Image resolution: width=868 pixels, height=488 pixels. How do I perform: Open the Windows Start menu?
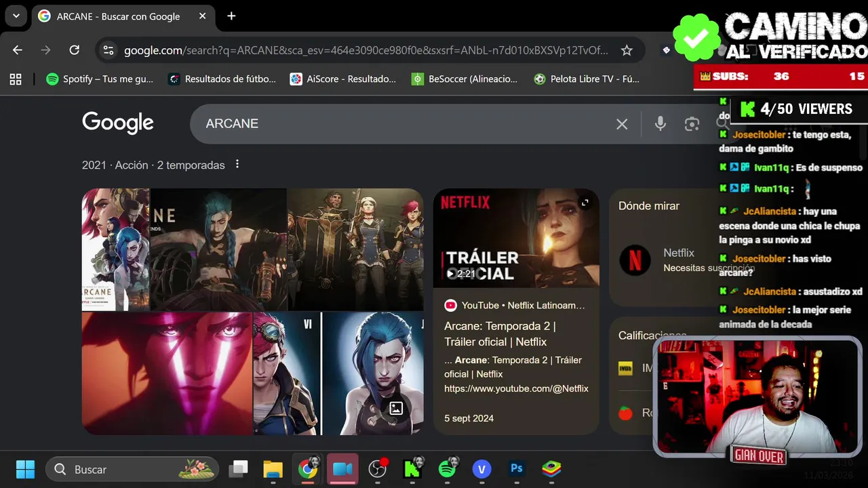pyautogui.click(x=25, y=469)
